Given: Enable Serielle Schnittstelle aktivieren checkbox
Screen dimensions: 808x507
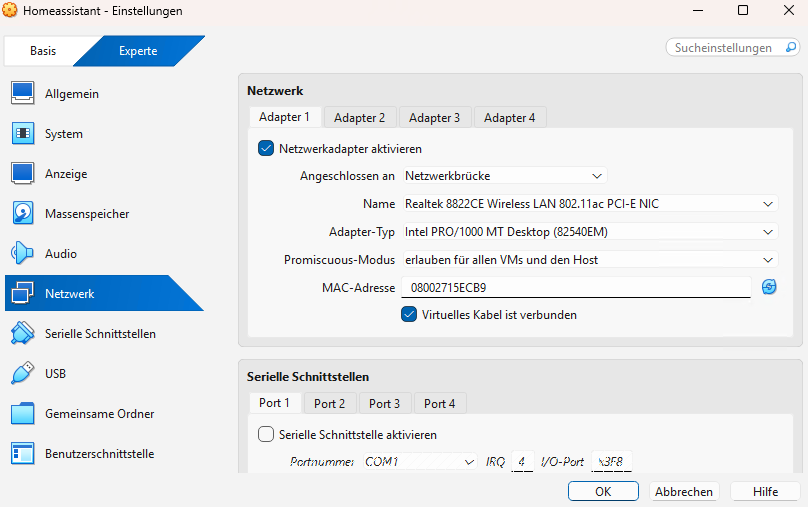Looking at the screenshot, I should 266,434.
